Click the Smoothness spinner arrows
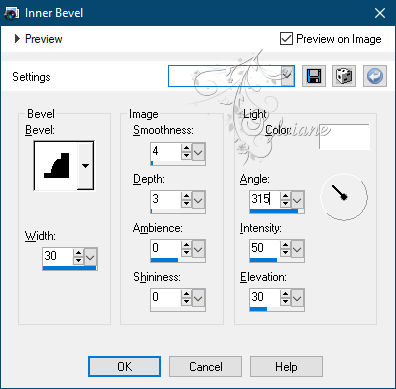The image size is (396, 389). pyautogui.click(x=186, y=152)
